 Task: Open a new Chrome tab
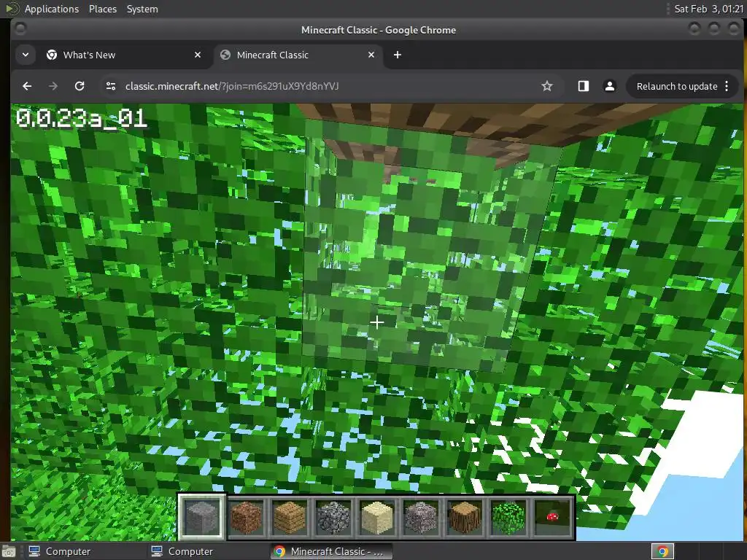(x=398, y=55)
